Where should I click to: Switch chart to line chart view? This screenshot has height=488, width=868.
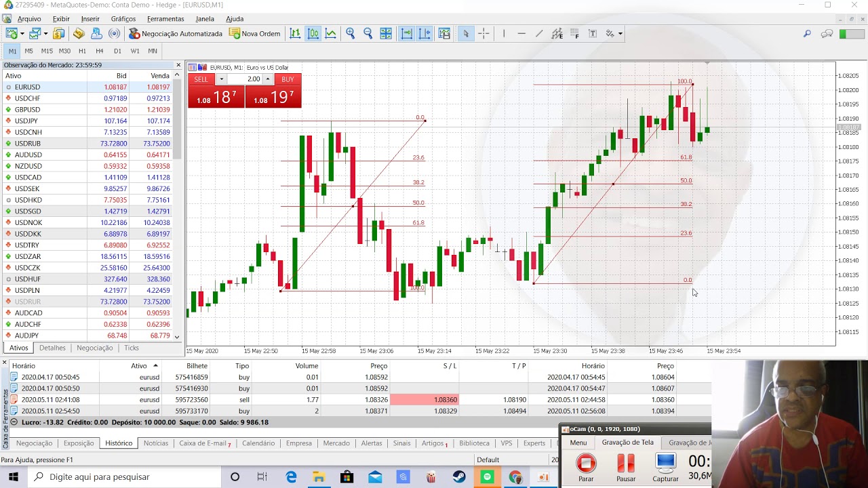coord(330,33)
